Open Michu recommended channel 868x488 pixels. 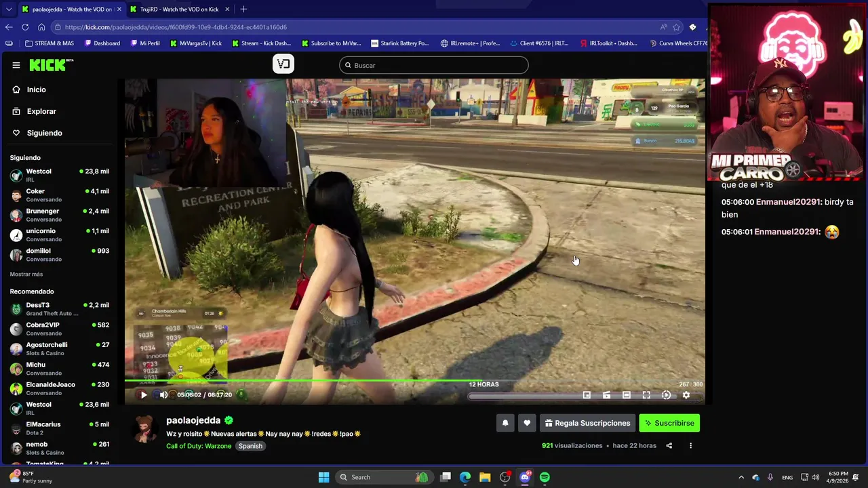point(60,369)
